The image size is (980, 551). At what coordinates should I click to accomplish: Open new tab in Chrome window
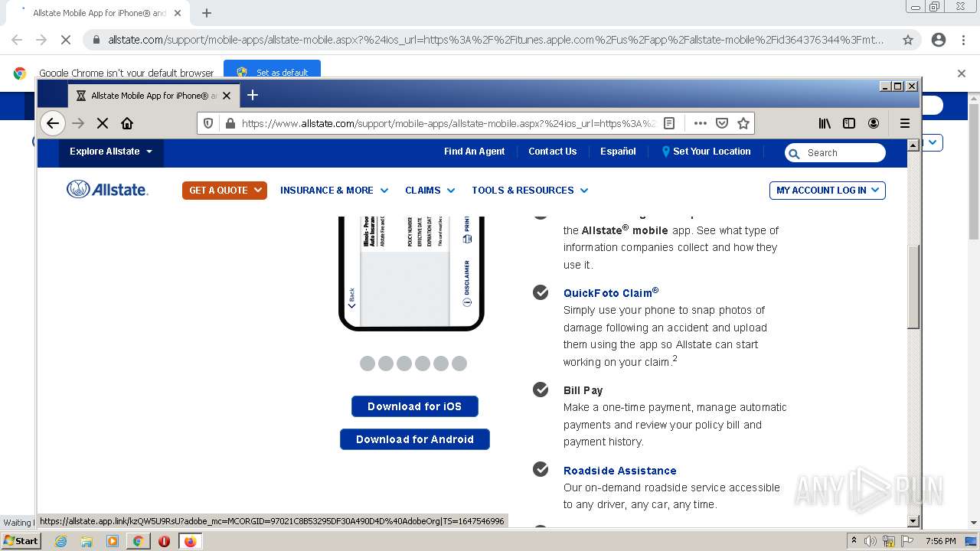click(207, 13)
